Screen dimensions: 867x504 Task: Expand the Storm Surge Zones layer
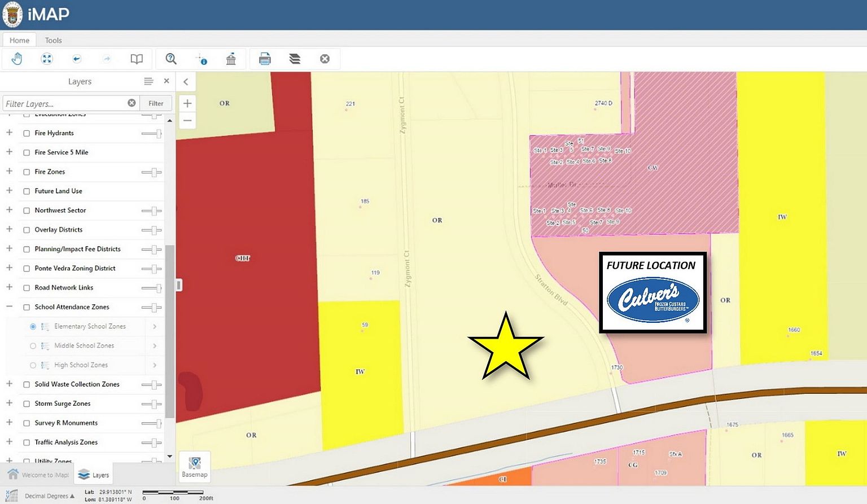click(9, 403)
